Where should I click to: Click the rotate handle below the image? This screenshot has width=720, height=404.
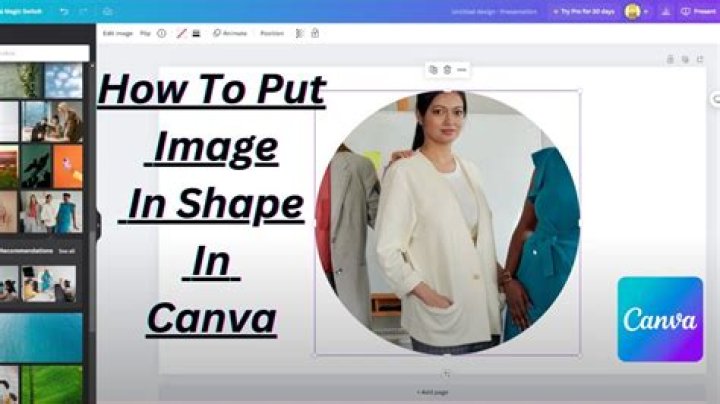[447, 374]
